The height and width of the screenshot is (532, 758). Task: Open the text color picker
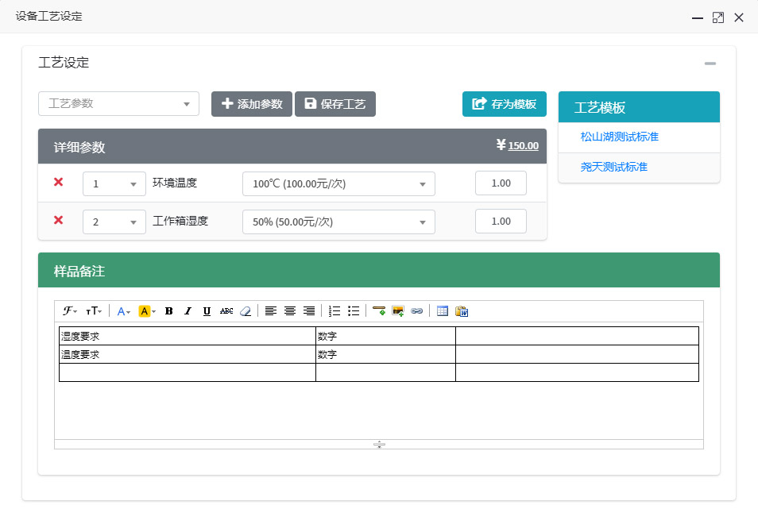124,311
